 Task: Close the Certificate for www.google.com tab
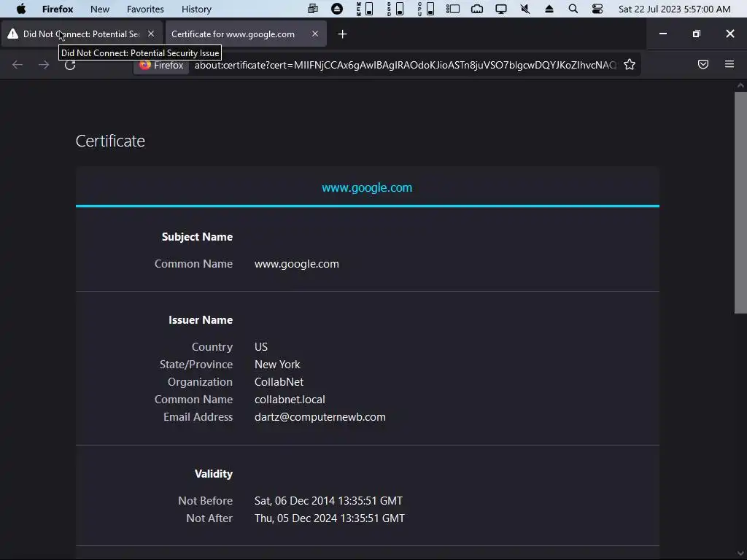(315, 34)
